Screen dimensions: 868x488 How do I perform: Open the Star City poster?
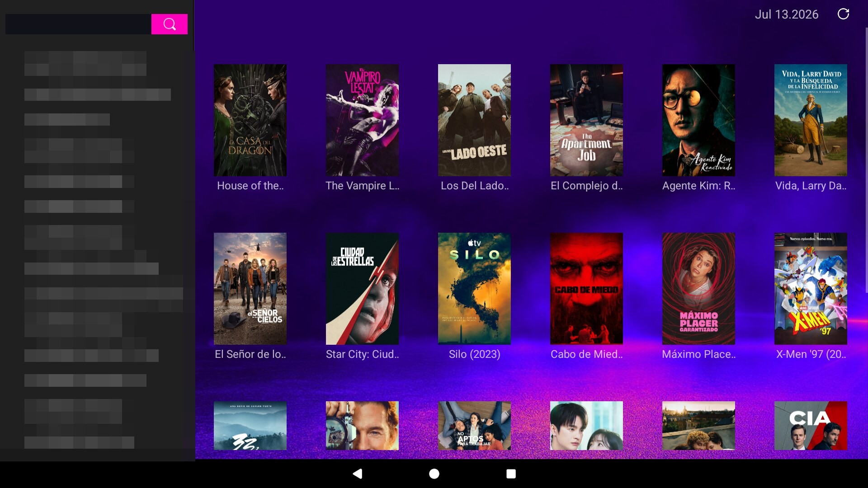pyautogui.click(x=362, y=289)
